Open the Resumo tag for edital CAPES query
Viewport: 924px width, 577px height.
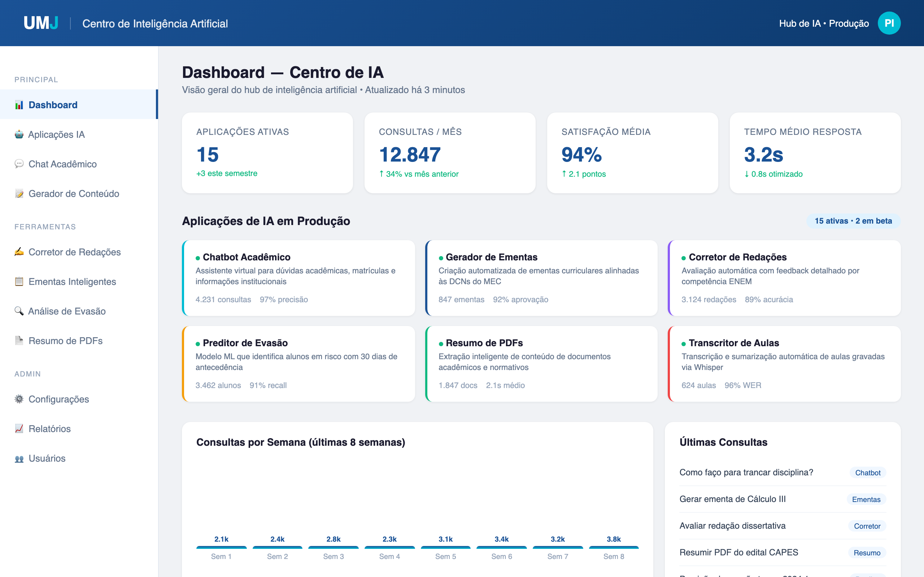click(x=867, y=552)
